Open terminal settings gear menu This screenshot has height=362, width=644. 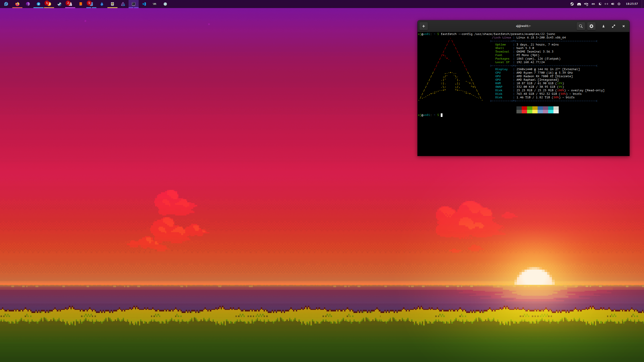click(591, 26)
